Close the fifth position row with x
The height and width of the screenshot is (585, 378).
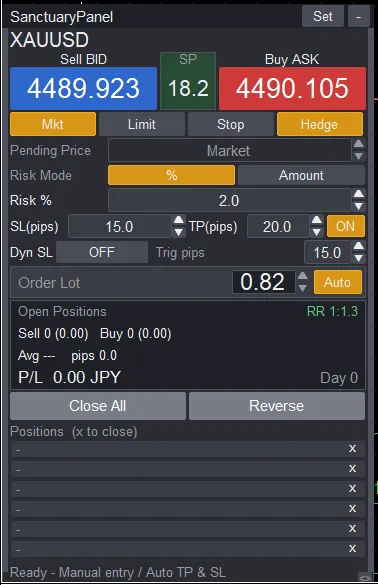click(x=352, y=529)
